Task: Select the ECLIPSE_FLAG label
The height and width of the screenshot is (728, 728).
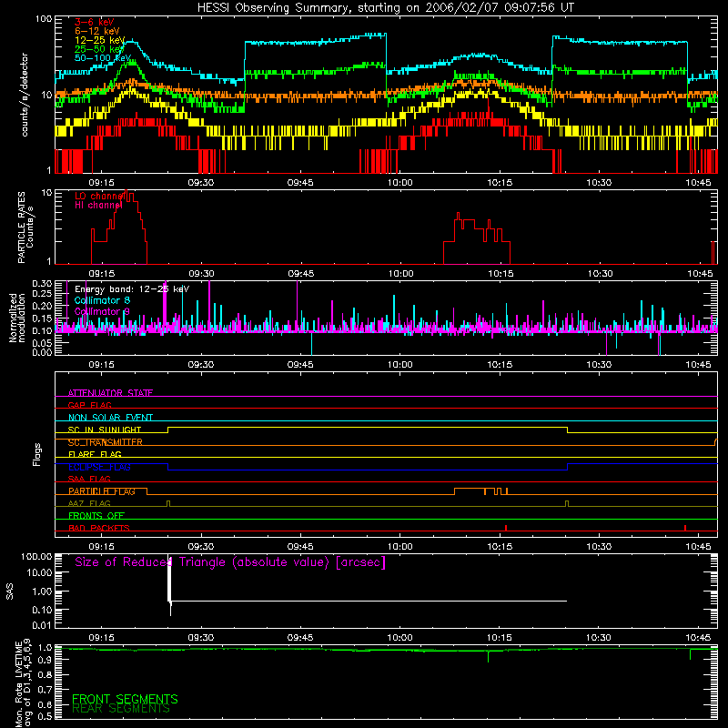Action: 99,467
